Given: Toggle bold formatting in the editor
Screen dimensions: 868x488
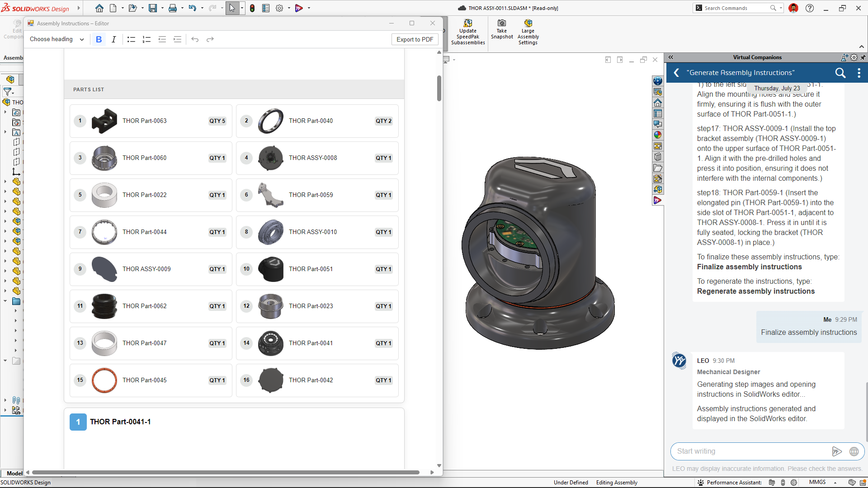Looking at the screenshot, I should point(99,39).
